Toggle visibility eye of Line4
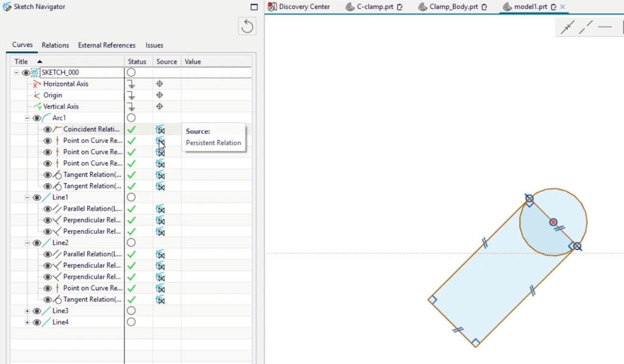This screenshot has width=624, height=364. (37, 322)
